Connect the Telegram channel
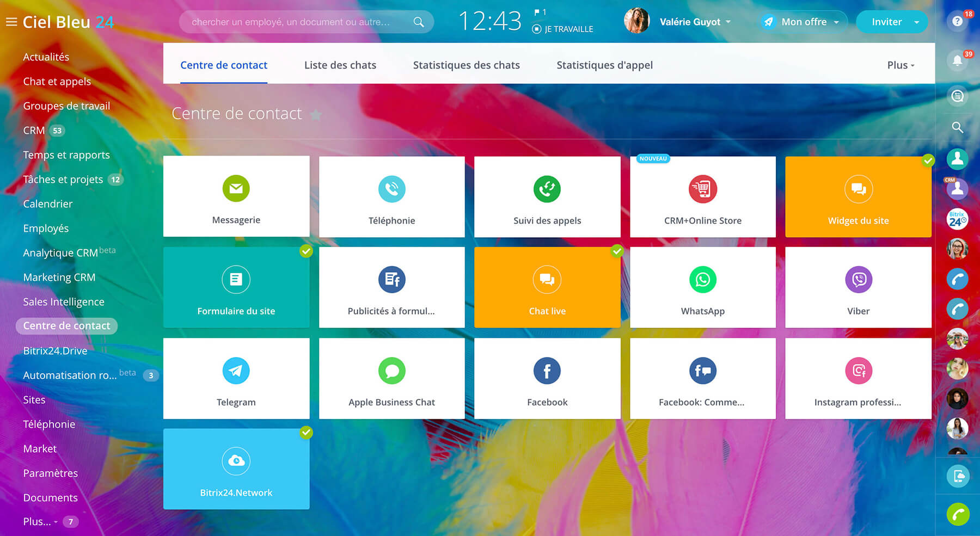 click(236, 378)
